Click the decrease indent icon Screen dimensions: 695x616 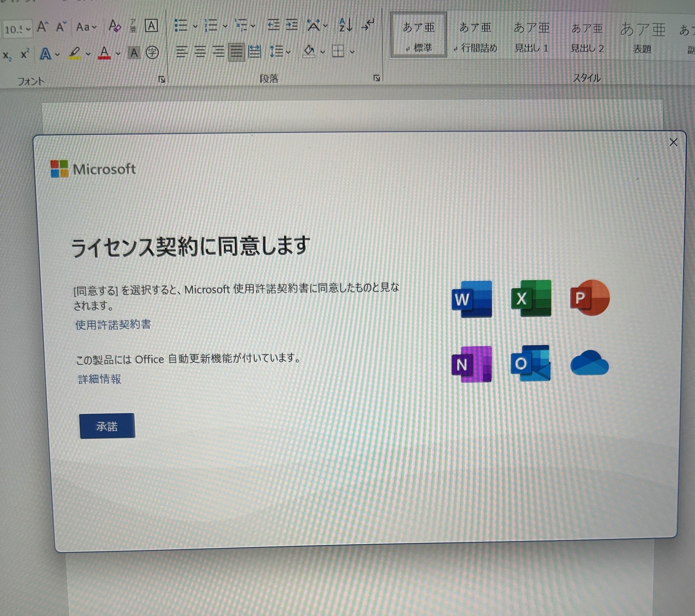pyautogui.click(x=273, y=25)
